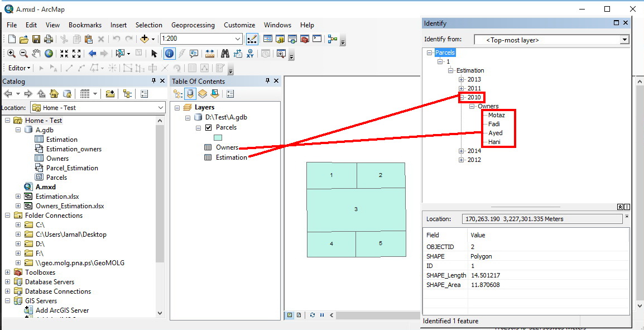Image resolution: width=644 pixels, height=330 pixels.
Task: Expand the 2014 node in Identify tree
Action: 461,151
